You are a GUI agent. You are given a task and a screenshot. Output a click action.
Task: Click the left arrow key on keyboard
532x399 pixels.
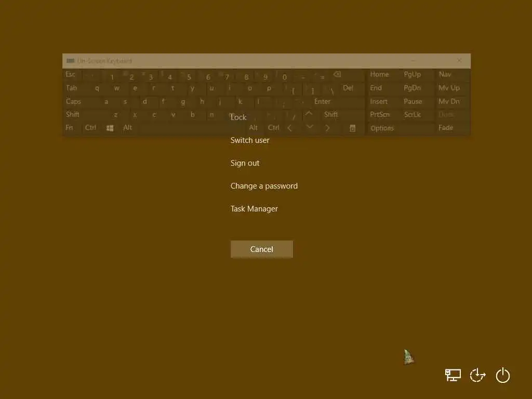pos(289,128)
